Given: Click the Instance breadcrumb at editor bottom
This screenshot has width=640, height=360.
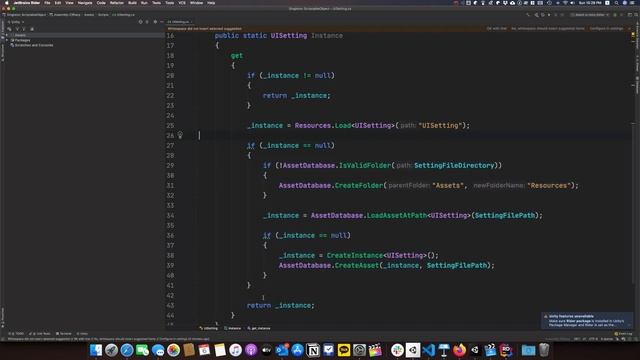Looking at the screenshot, I should coord(233,328).
